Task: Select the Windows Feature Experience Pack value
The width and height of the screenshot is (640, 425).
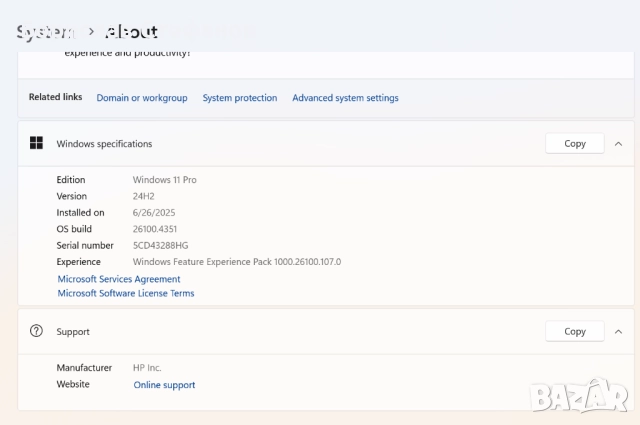Action: [237, 262]
